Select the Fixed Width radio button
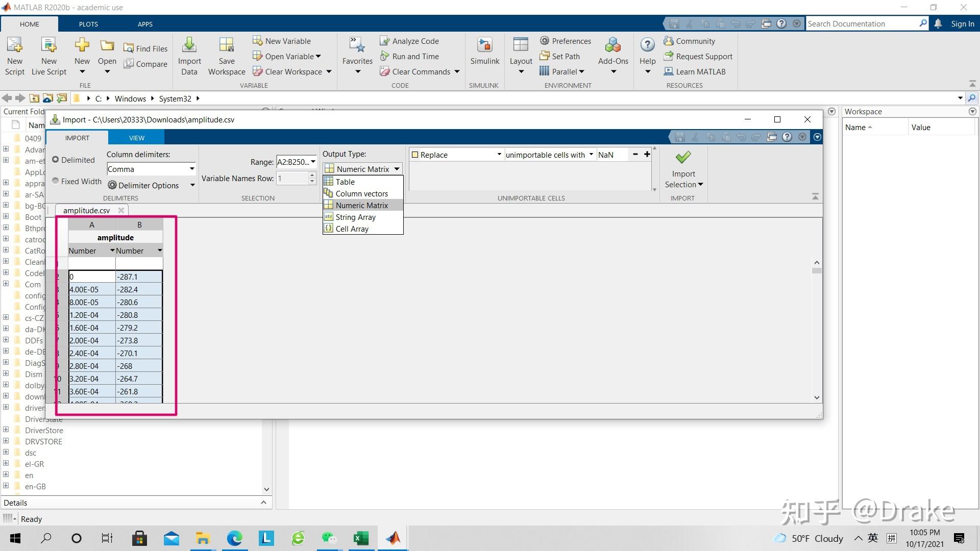The image size is (980, 551). (x=56, y=181)
